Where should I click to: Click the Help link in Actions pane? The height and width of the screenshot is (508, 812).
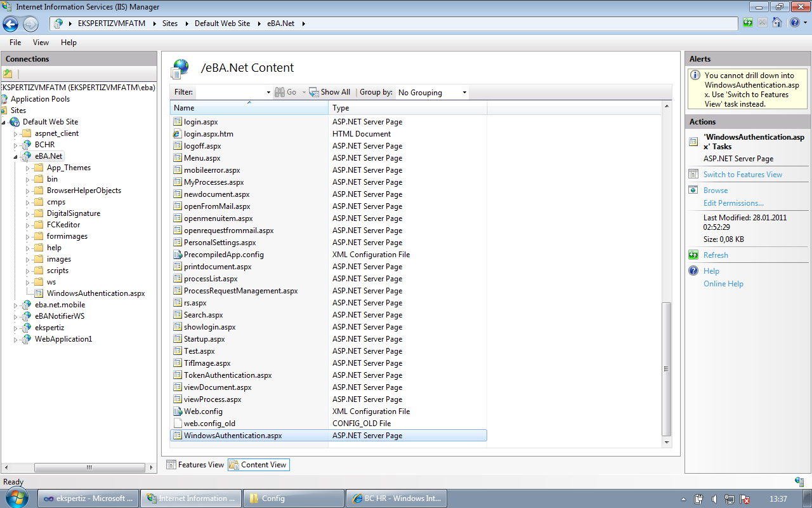[711, 271]
